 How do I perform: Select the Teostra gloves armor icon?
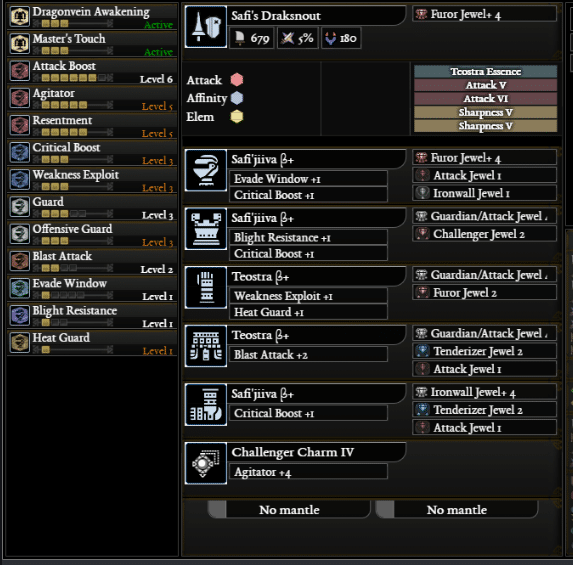tap(206, 288)
